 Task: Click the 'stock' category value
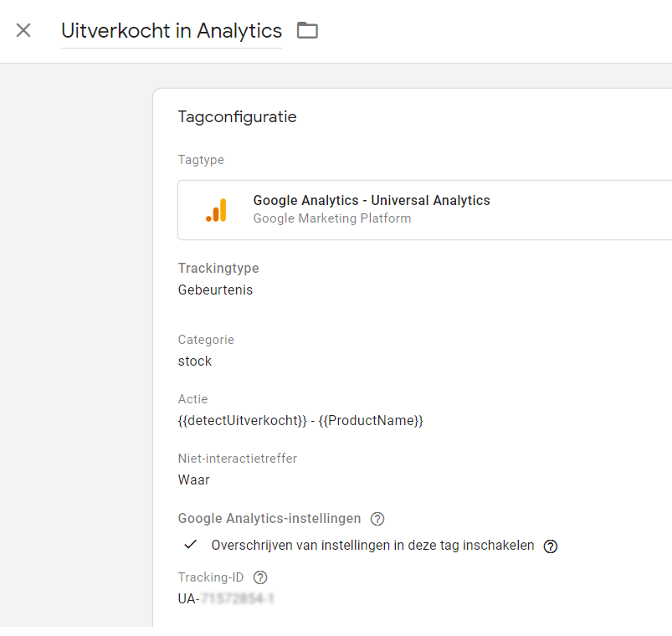(195, 362)
